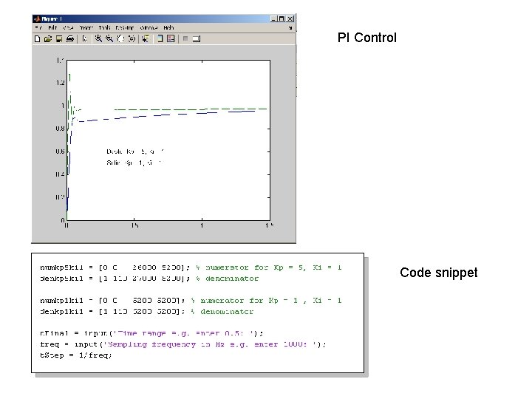Click the Hide Plot Tools icon
Viewport: 532px width, 399px height.
pos(185,38)
